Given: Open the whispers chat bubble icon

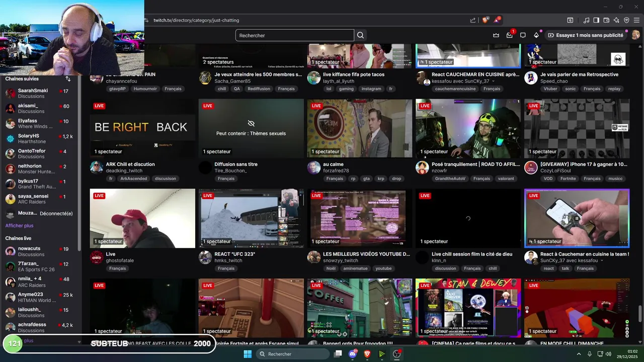Looking at the screenshot, I should [523, 35].
